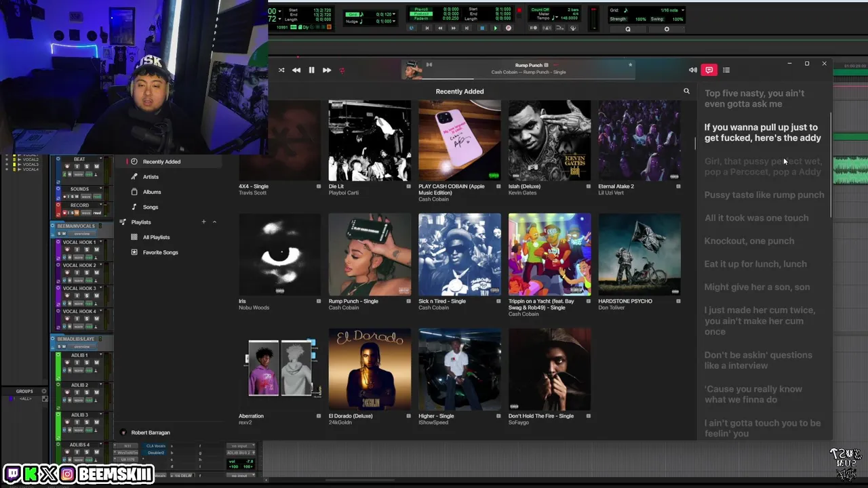Click the Q quantize button
Viewport: 868px width, 488px height.
[x=627, y=29]
